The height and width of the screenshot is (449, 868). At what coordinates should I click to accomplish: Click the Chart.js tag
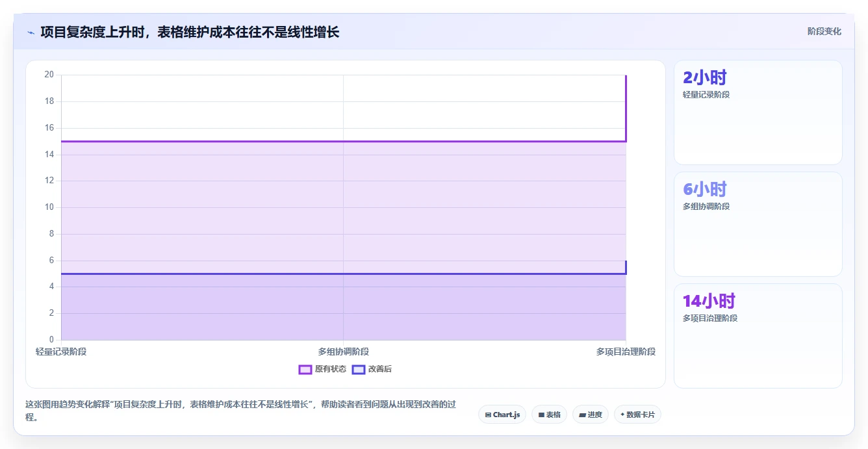point(502,415)
